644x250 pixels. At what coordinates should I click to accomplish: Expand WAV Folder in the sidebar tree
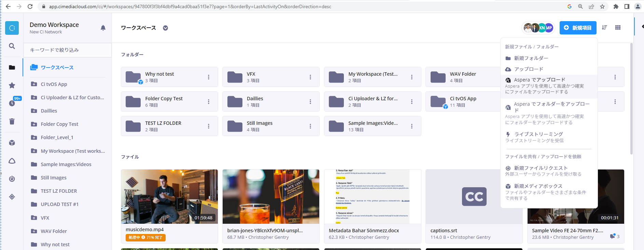tap(34, 231)
